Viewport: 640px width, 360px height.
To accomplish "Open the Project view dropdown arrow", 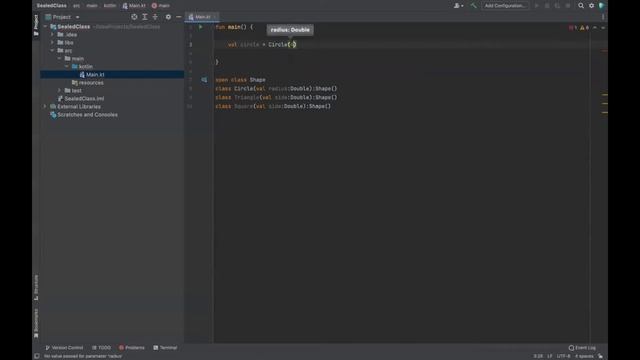I will [x=78, y=17].
